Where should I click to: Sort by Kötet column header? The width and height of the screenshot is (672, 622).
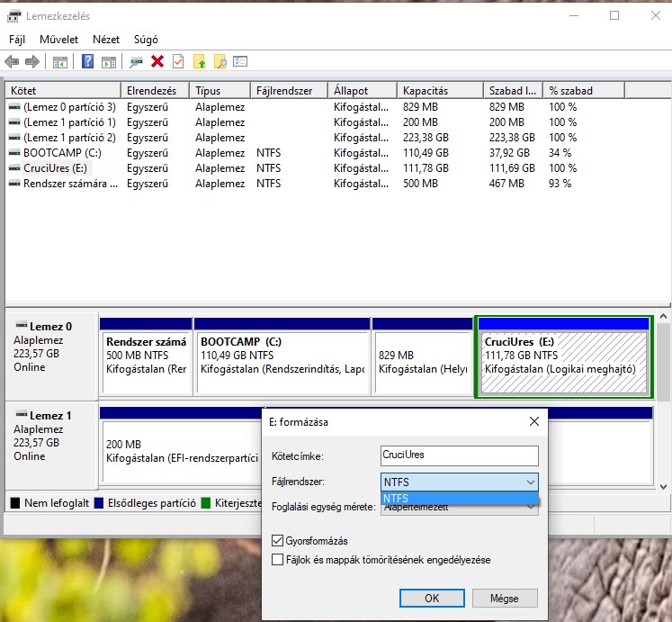click(x=63, y=91)
